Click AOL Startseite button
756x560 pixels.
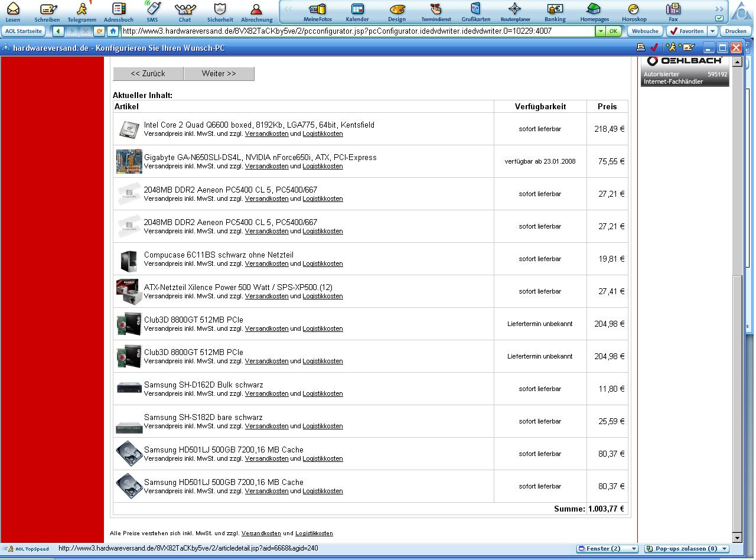click(x=24, y=31)
